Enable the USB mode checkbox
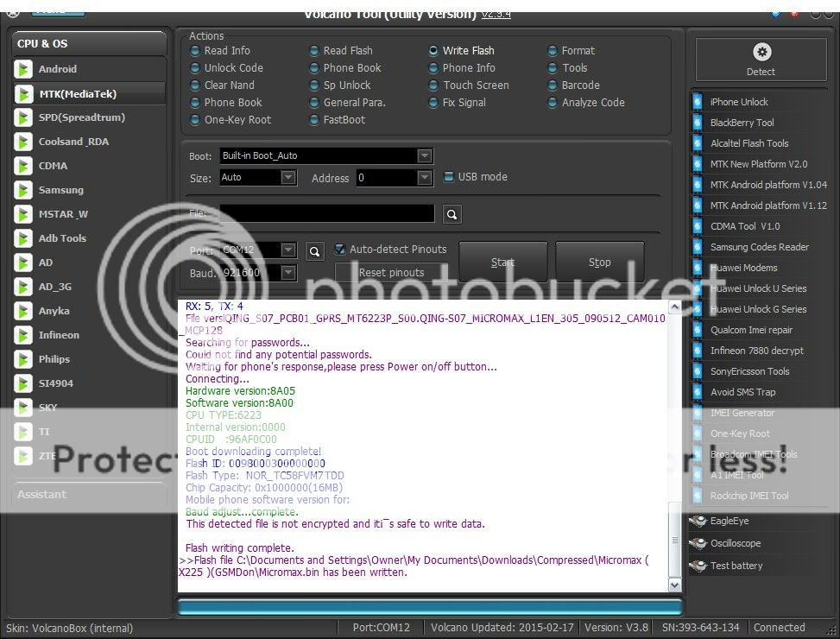 pyautogui.click(x=449, y=177)
